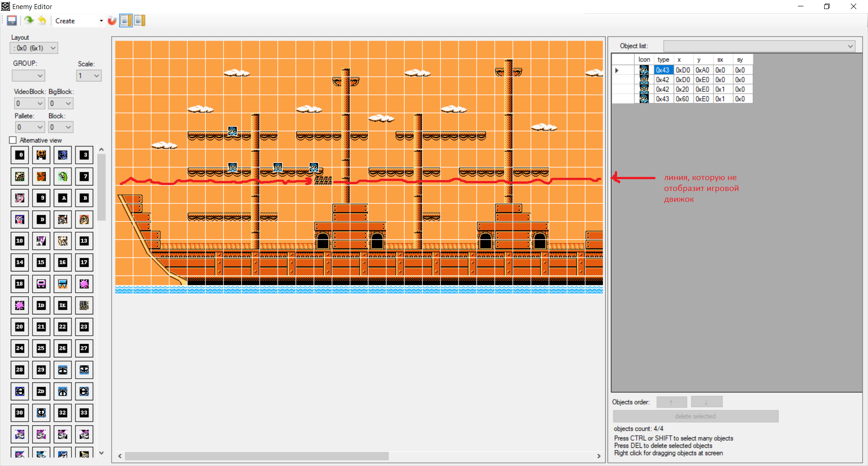Select enemy type A in palette

pyautogui.click(x=63, y=198)
